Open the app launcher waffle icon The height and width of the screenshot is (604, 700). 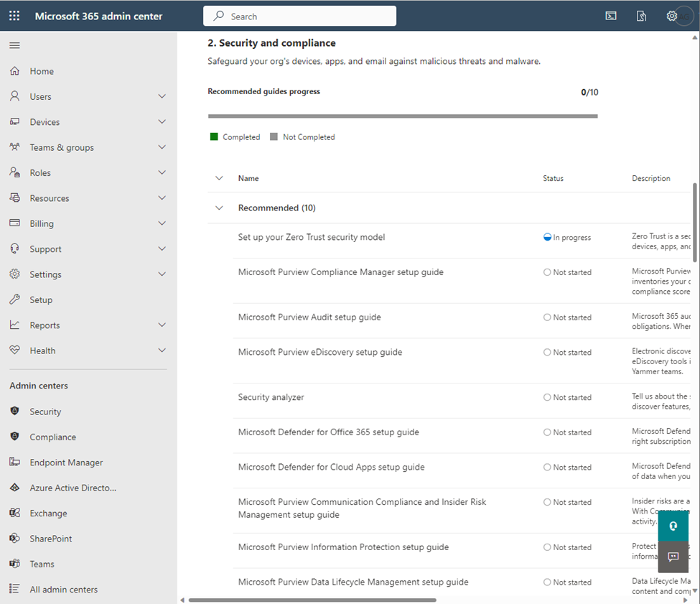click(14, 16)
